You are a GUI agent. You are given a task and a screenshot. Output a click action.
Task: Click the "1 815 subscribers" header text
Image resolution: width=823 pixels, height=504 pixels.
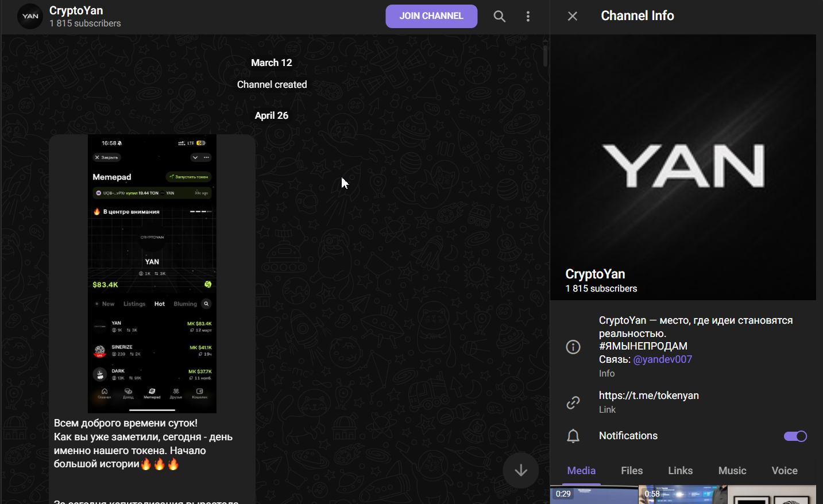[x=85, y=24]
